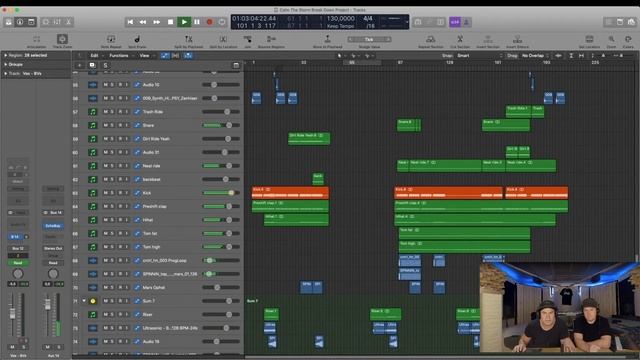This screenshot has height=360, width=640.
Task: Solo the Riser track
Action: point(113,314)
